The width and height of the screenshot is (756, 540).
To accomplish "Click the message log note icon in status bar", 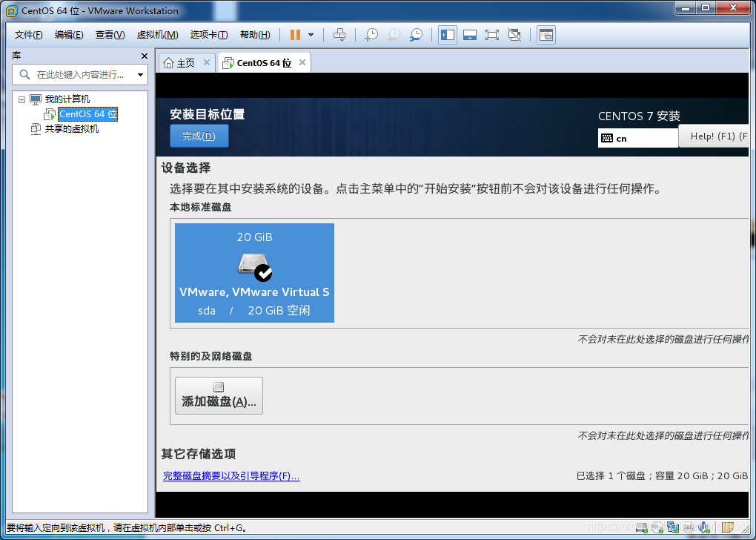I will pos(728,527).
